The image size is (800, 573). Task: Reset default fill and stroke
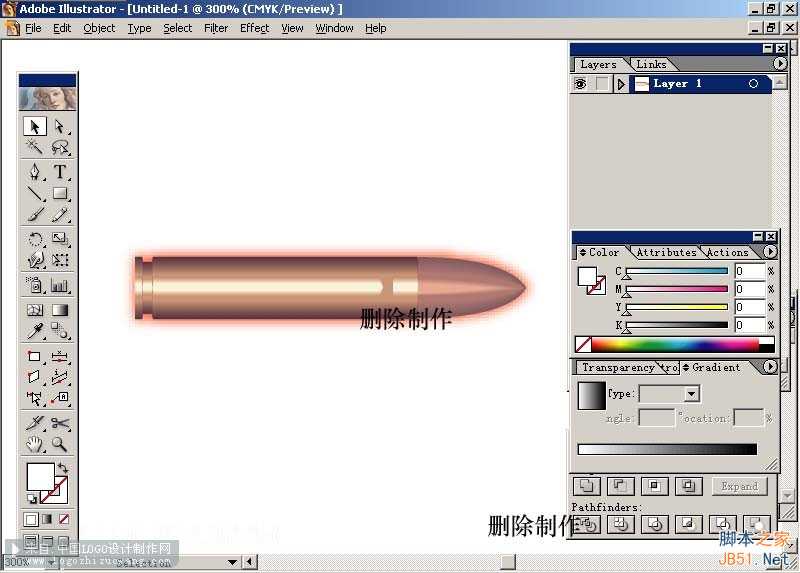pos(32,499)
